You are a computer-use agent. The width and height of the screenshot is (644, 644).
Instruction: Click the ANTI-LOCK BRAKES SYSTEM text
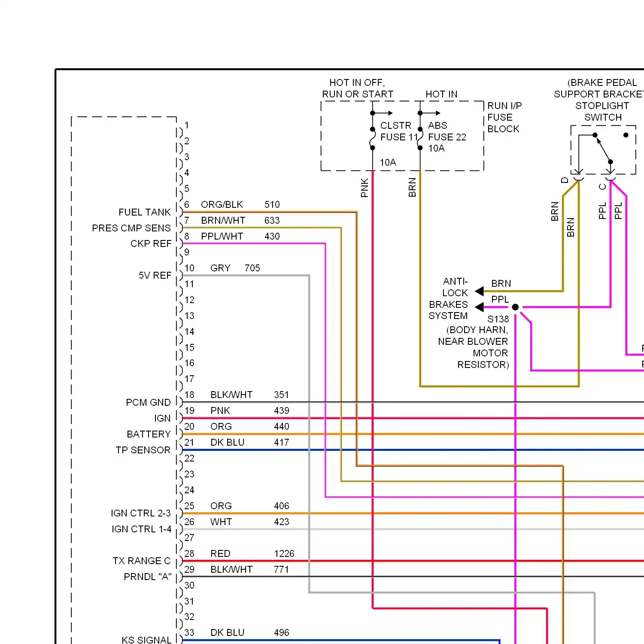tap(448, 298)
